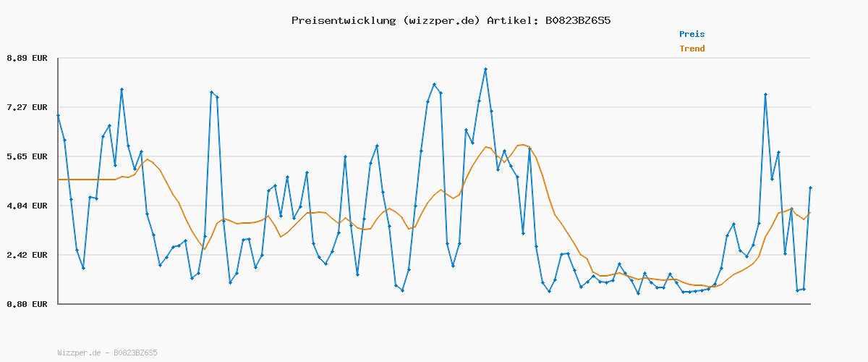Select last price data point at right edge
The image size is (868, 362).
pos(810,188)
